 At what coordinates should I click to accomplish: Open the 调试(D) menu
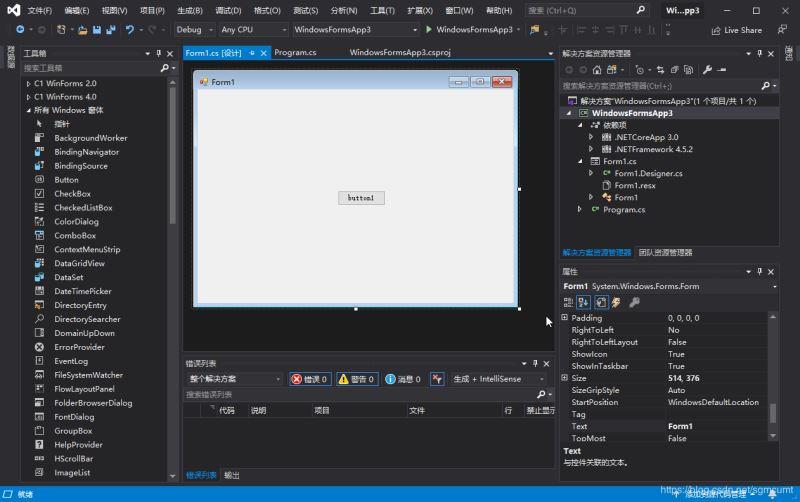coord(228,10)
